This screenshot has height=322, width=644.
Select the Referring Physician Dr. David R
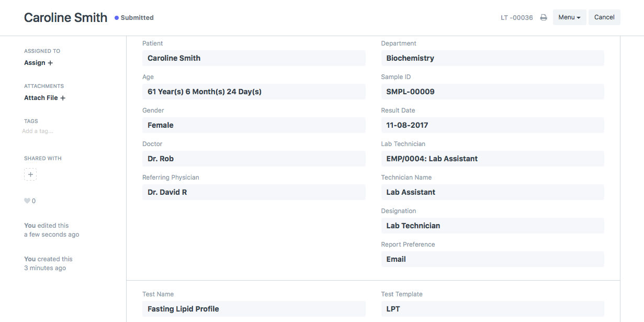click(x=254, y=192)
